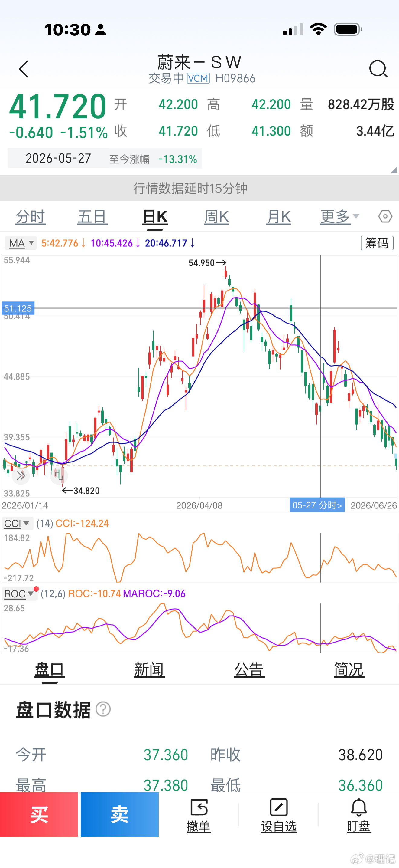Screen dimensions: 399x868
Task: Tap the blue 卖 sell button
Action: (120, 814)
